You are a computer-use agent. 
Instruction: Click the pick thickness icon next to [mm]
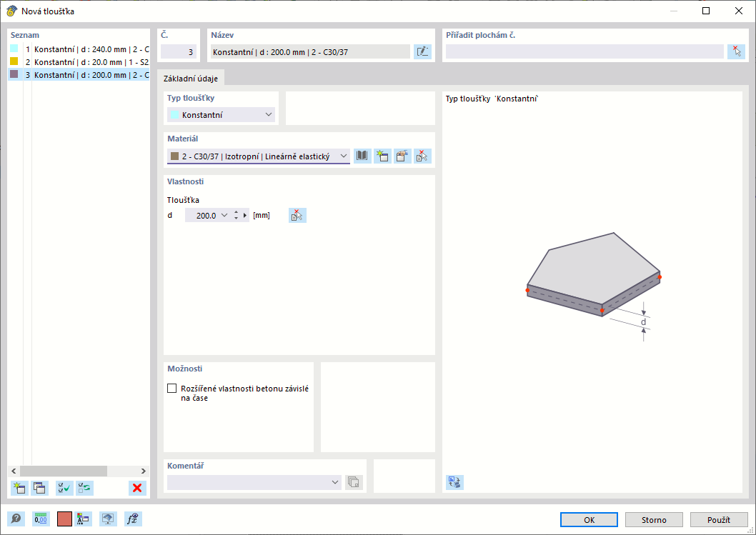click(297, 216)
